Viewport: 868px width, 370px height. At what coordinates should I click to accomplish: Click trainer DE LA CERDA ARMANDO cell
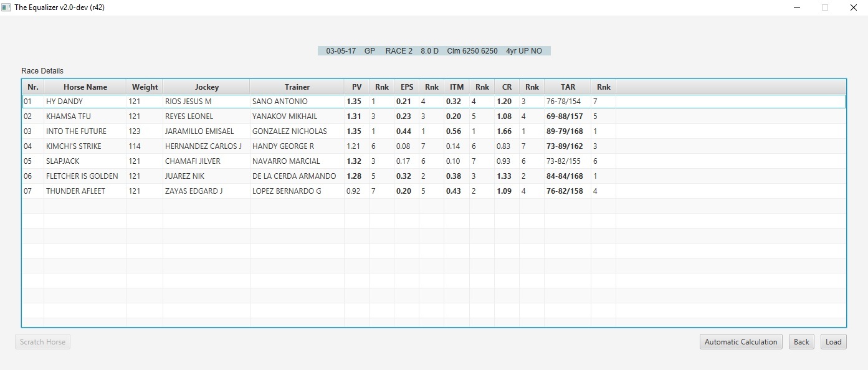point(297,176)
